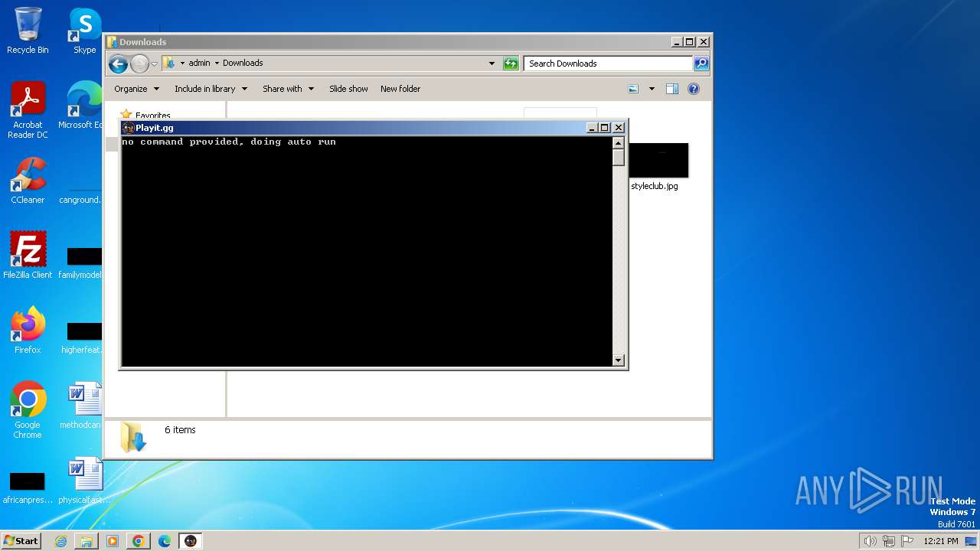Image resolution: width=980 pixels, height=551 pixels.
Task: Select the Playit.gg taskbar button
Action: click(191, 541)
